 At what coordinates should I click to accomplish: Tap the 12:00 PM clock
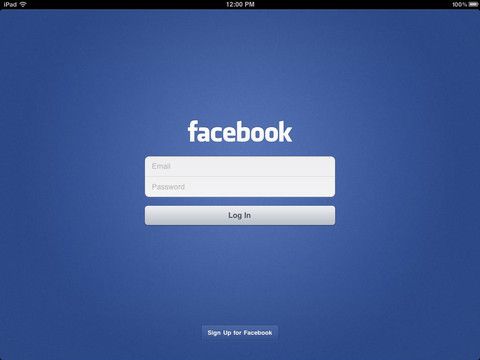tap(240, 4)
